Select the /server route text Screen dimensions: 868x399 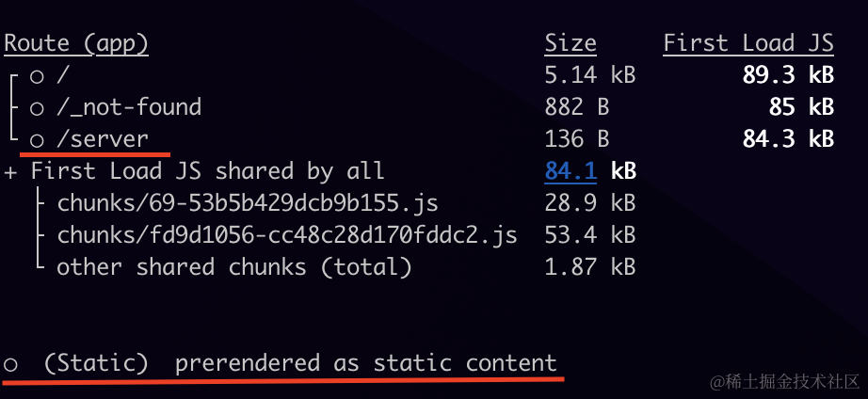[103, 139]
